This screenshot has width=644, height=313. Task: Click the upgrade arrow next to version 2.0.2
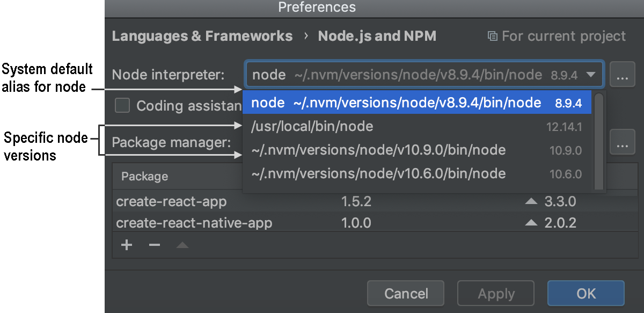pos(531,222)
